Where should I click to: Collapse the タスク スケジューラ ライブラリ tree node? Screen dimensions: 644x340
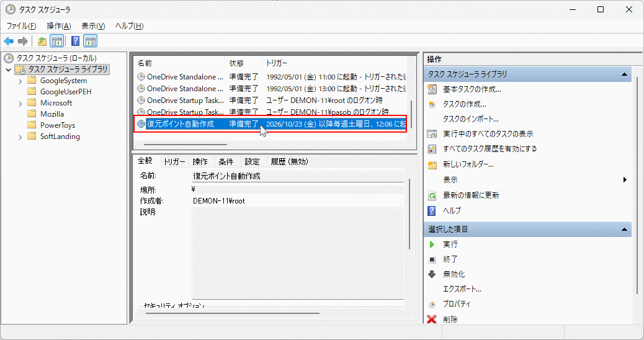(x=8, y=69)
